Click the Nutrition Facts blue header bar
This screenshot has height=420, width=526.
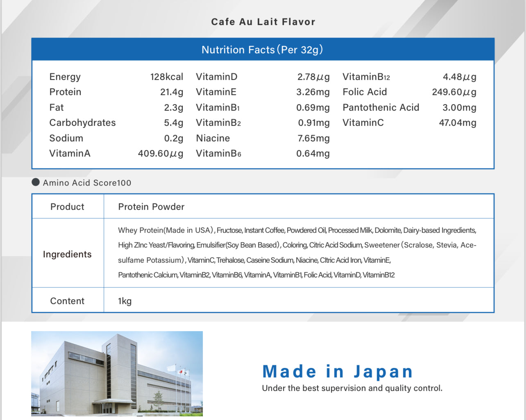[x=263, y=50]
